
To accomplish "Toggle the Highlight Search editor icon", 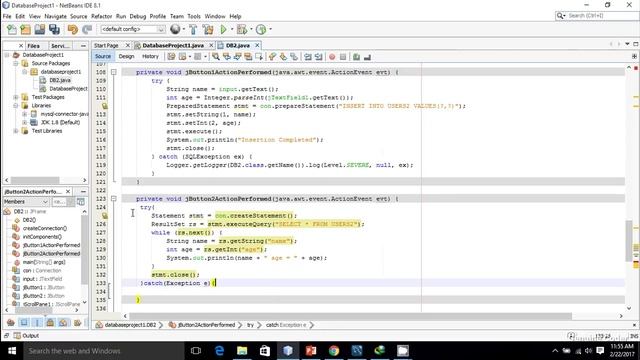I will click(248, 57).
